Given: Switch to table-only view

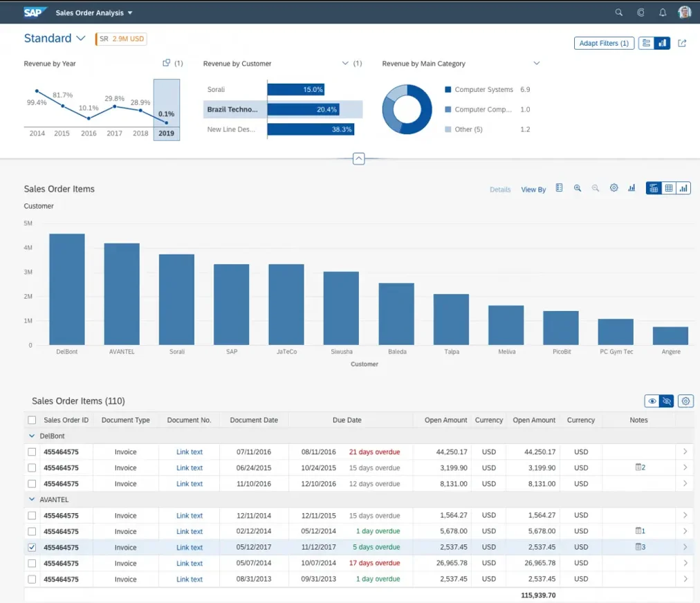Looking at the screenshot, I should point(669,188).
